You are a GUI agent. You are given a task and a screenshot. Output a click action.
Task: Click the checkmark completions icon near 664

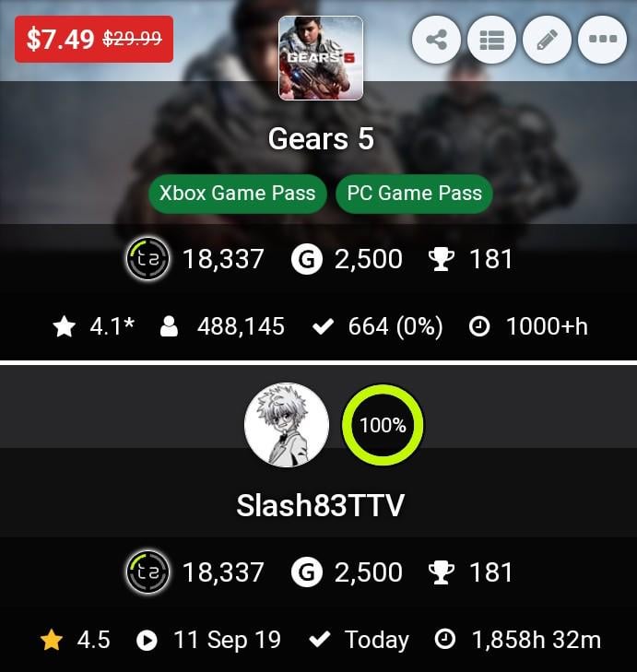point(323,327)
